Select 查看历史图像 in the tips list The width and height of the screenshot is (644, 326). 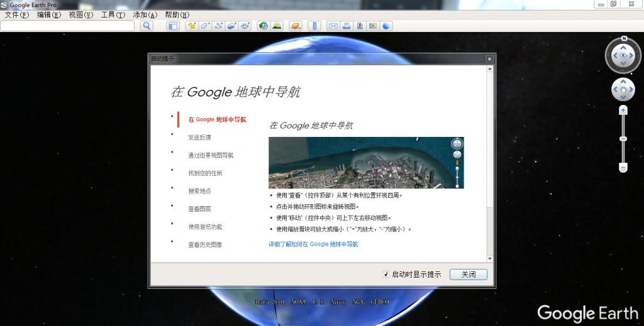pos(205,244)
